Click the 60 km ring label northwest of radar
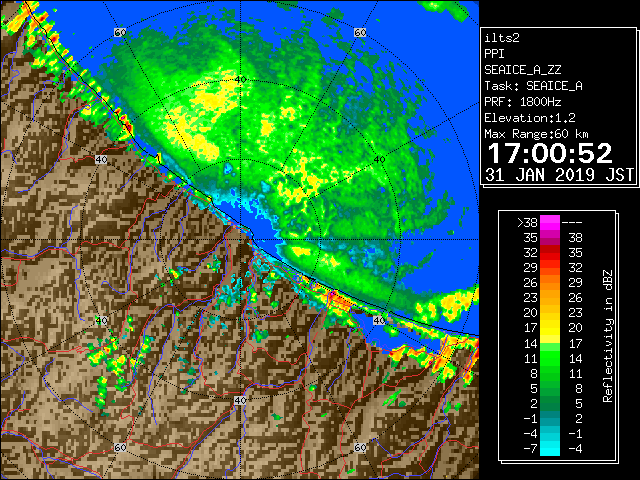Screen dimensions: 640x480 120,32
